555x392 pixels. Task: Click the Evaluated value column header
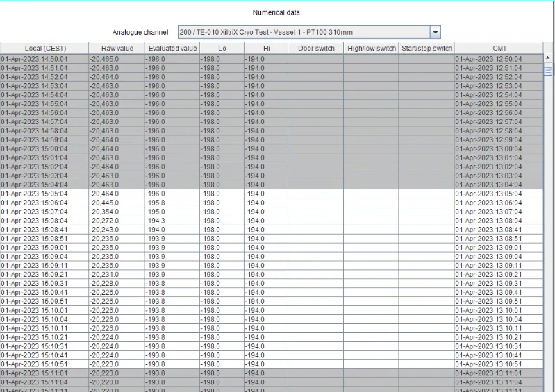[172, 48]
